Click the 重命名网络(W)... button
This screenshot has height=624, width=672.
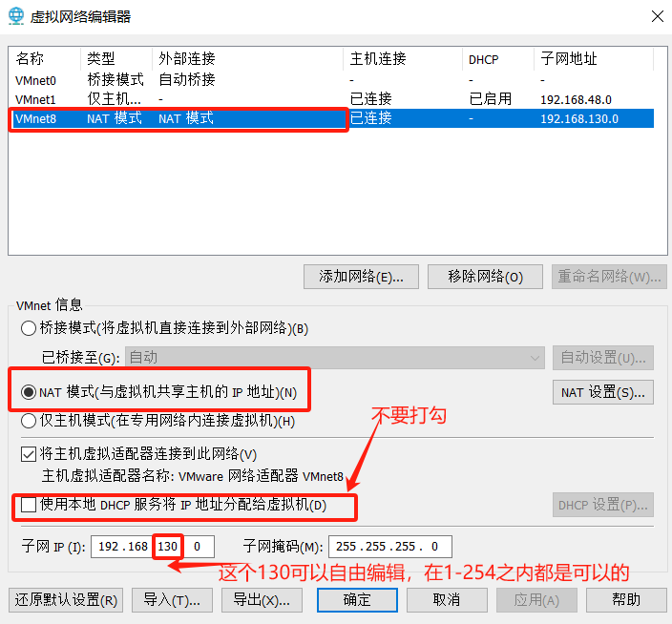click(609, 277)
